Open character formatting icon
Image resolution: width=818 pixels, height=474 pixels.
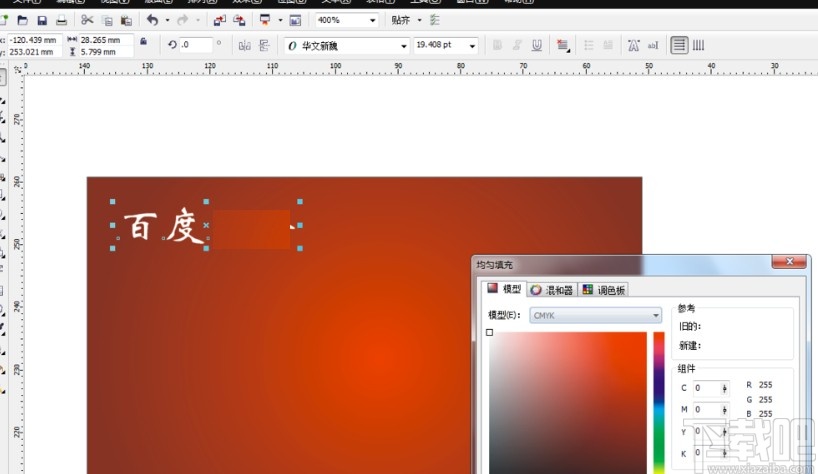634,46
